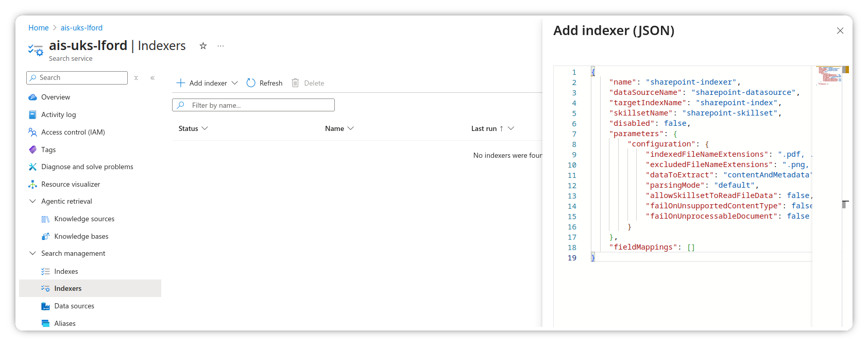868x346 pixels.
Task: Click the Refresh circular arrow icon
Action: pos(251,83)
